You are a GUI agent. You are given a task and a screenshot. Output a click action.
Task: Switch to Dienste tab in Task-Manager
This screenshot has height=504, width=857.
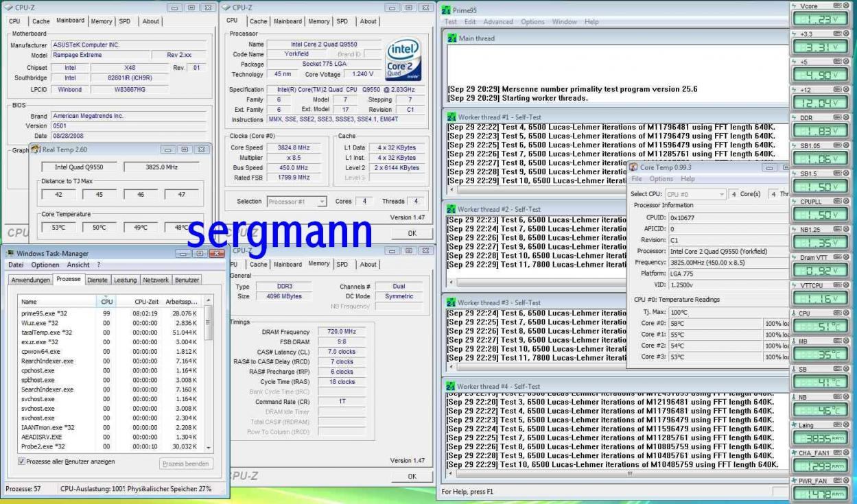click(97, 280)
